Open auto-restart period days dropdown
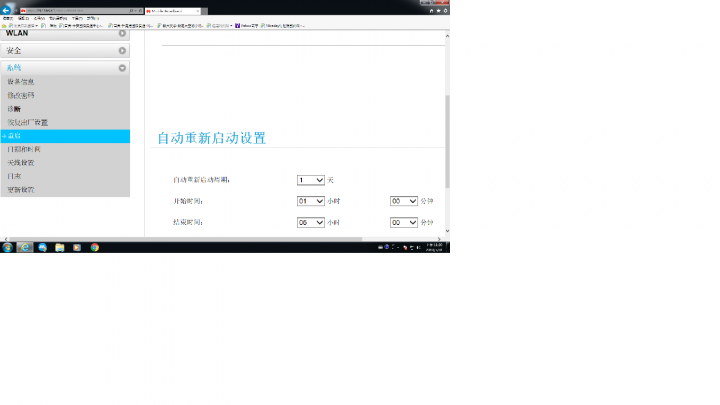 [311, 180]
